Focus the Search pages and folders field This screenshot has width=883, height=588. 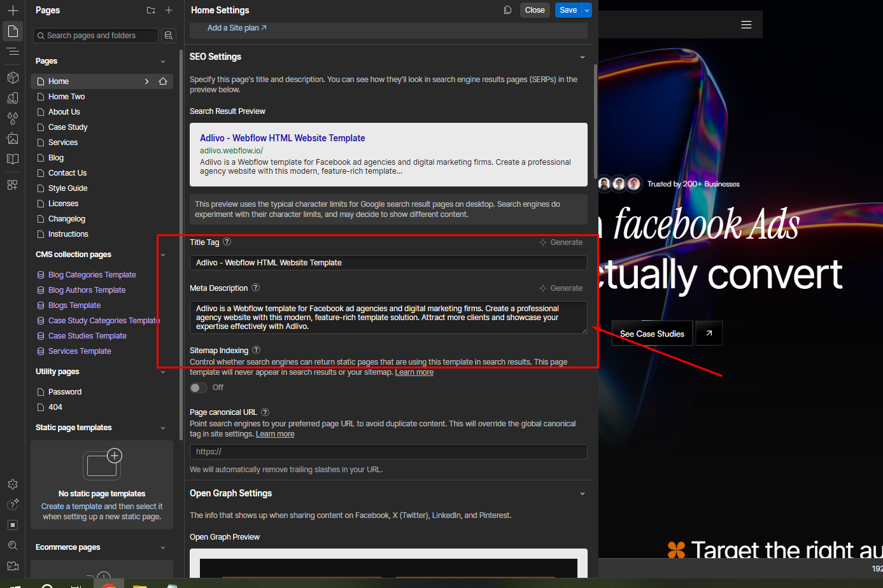click(x=95, y=36)
